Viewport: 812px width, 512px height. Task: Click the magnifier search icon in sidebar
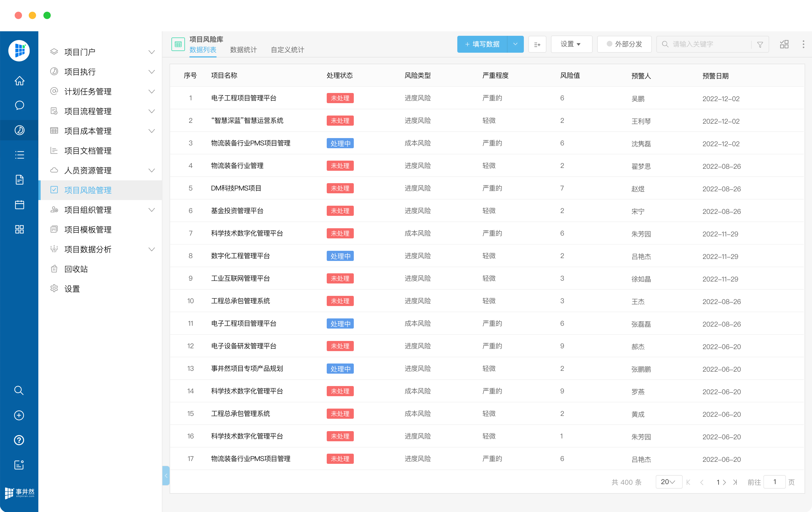19,390
